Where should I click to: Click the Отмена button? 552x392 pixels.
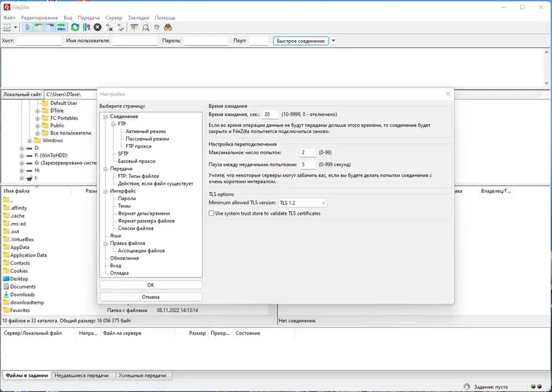(150, 297)
